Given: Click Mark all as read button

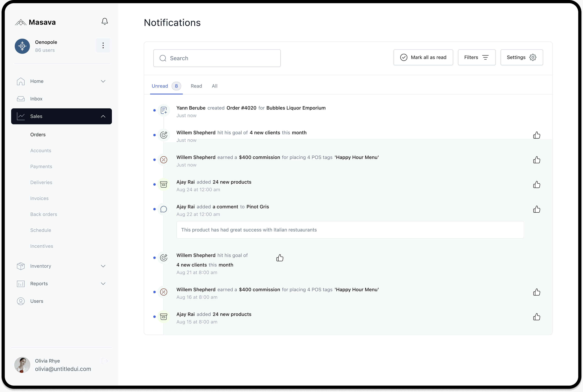Looking at the screenshot, I should point(423,57).
